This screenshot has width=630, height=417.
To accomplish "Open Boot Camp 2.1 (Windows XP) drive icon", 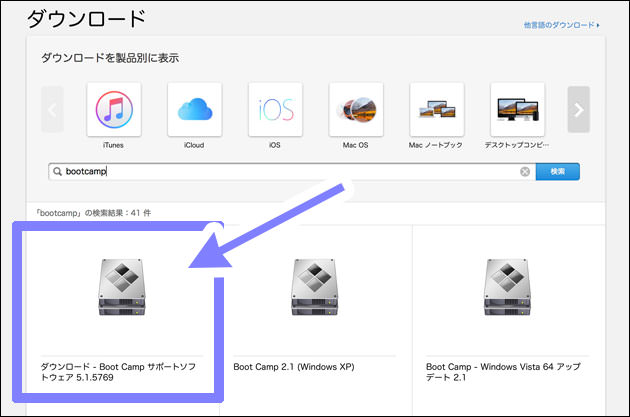I will tap(315, 287).
